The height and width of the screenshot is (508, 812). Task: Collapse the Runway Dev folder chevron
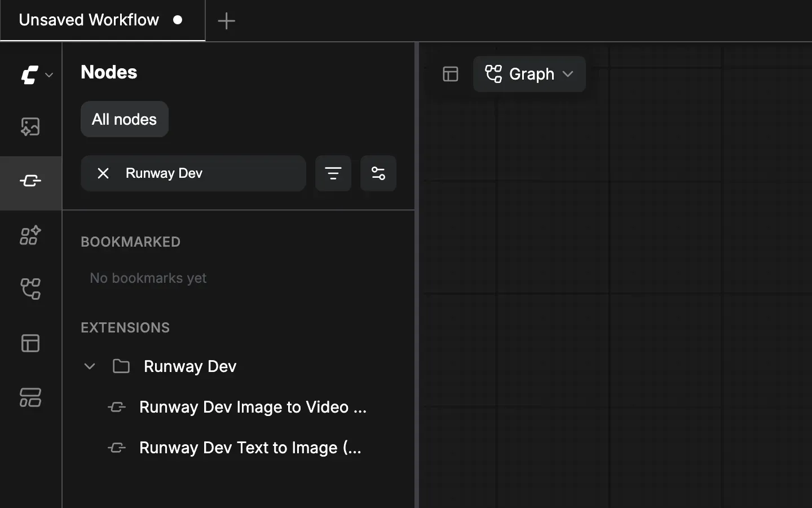coord(90,366)
